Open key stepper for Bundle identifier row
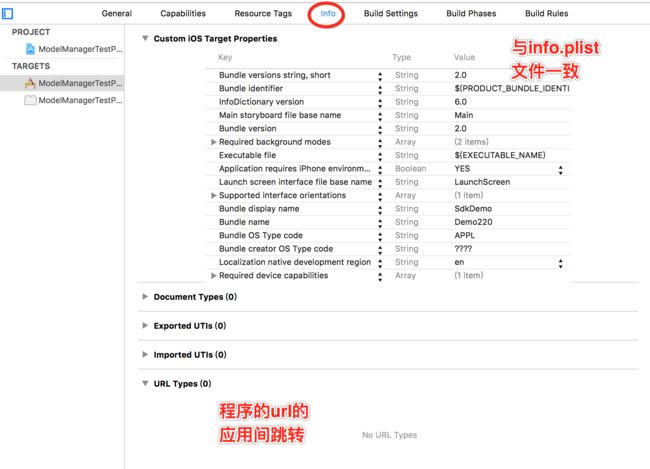Viewport: 650px width, 469px height. coord(380,90)
